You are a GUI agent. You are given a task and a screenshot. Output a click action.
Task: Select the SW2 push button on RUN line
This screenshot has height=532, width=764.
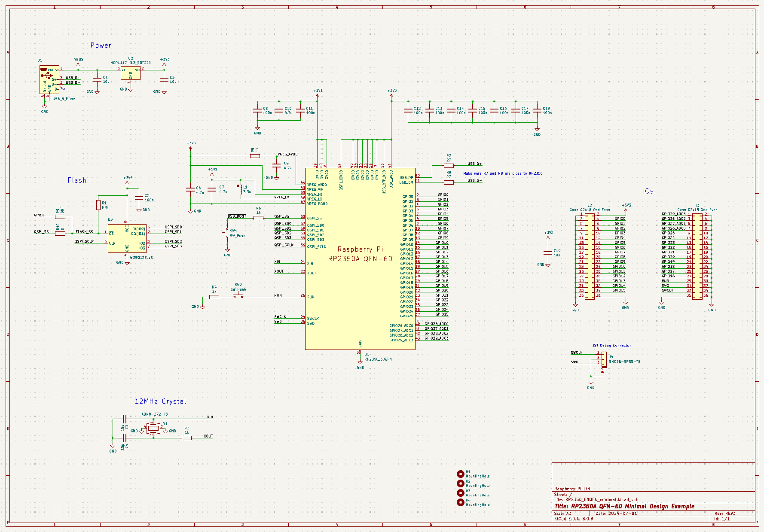click(x=238, y=296)
